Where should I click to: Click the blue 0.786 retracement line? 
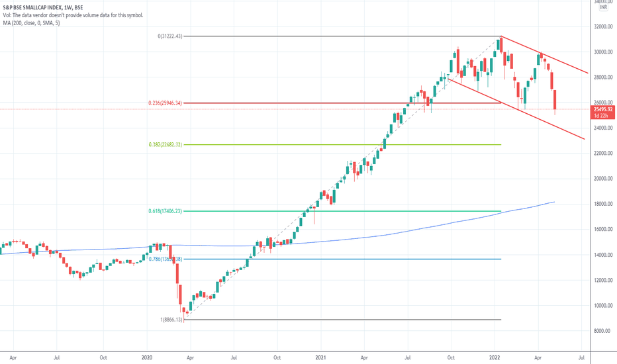pos(342,259)
